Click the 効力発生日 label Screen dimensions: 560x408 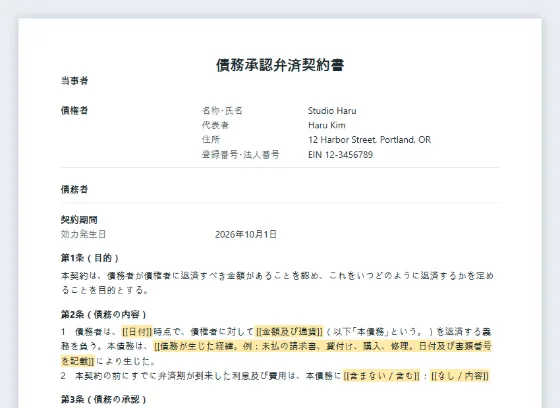[x=83, y=234]
